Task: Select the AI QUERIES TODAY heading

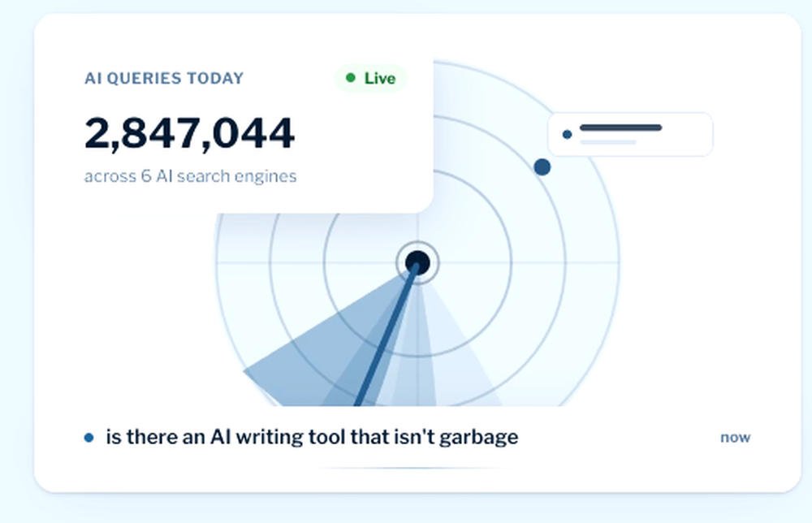Action: (164, 78)
